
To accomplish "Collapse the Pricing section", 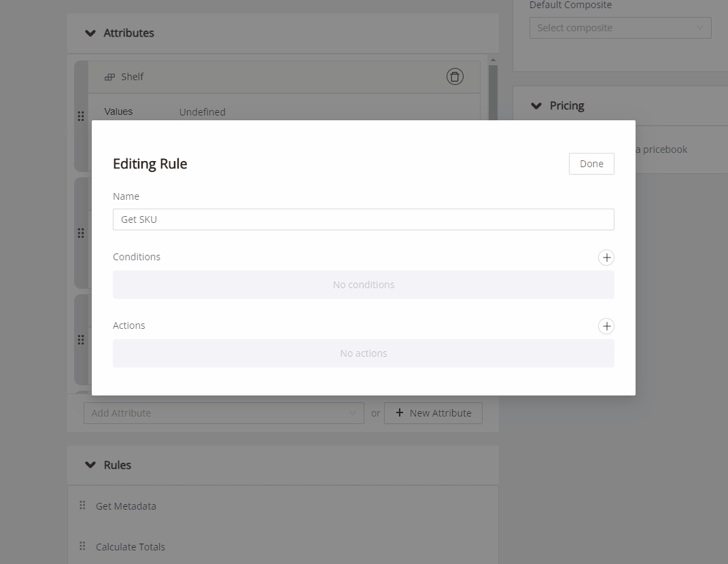I will (x=536, y=106).
